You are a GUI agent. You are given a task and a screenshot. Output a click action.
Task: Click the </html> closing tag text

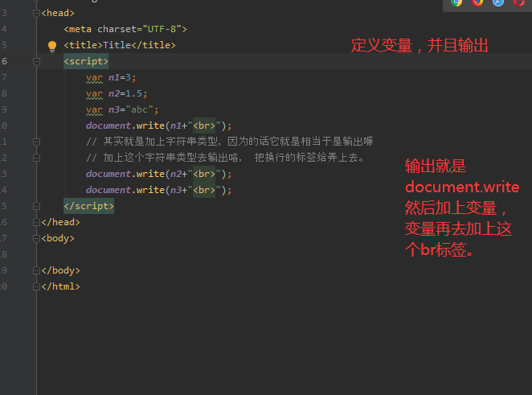(61, 286)
